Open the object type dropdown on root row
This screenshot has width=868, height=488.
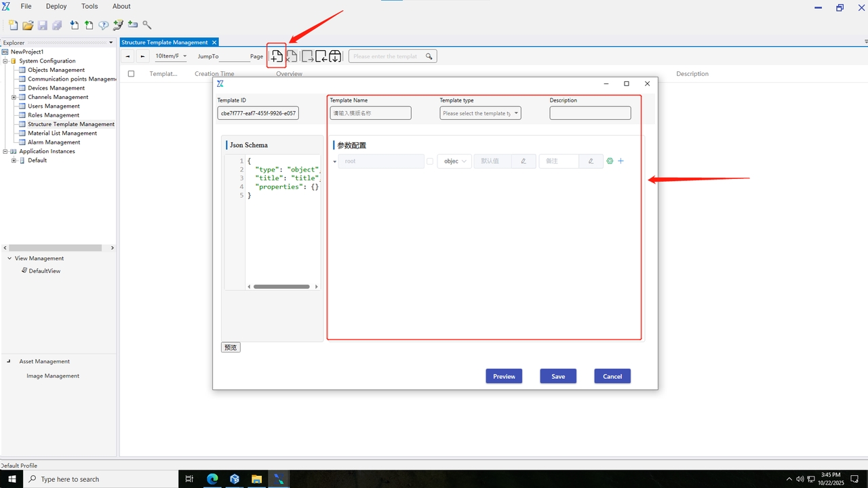[x=454, y=161]
